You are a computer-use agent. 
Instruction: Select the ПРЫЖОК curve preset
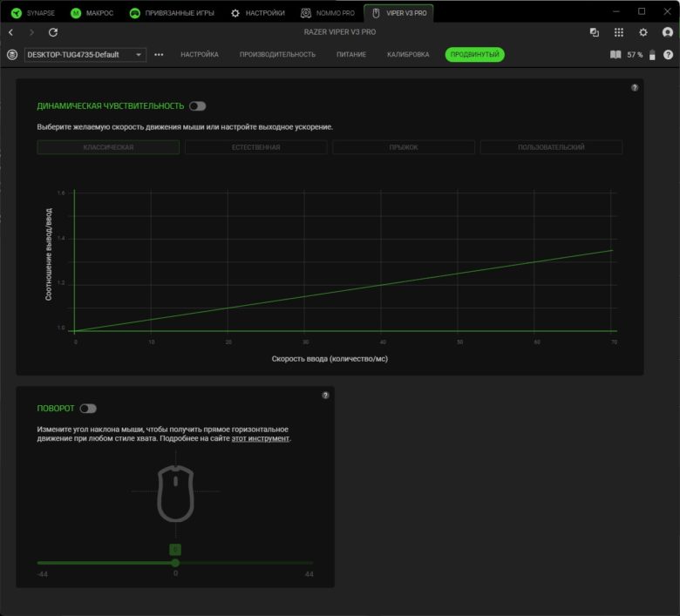click(x=404, y=147)
